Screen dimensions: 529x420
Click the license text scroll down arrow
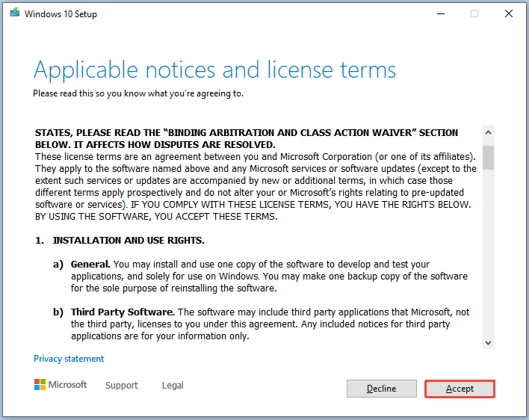(488, 343)
